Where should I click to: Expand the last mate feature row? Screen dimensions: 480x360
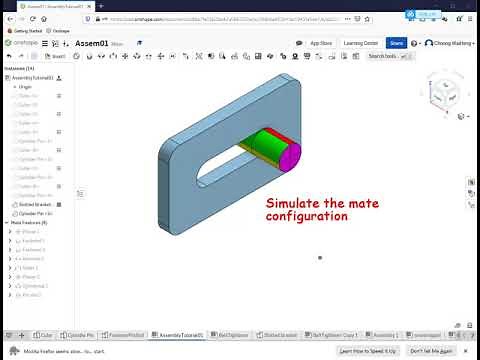(x=10, y=295)
